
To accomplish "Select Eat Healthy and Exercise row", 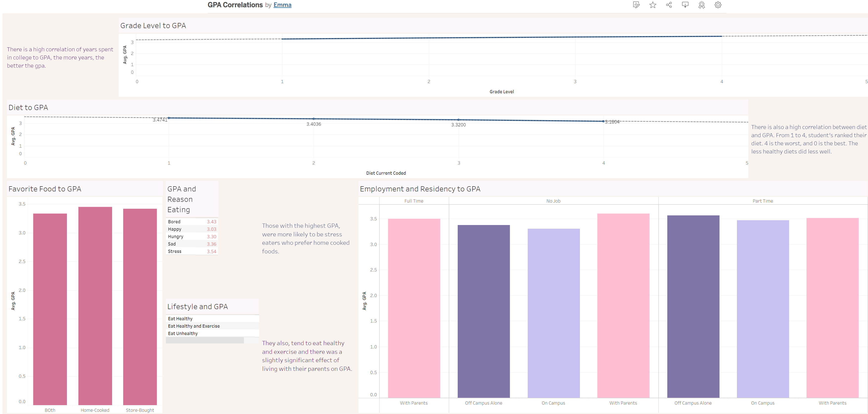I will [194, 326].
